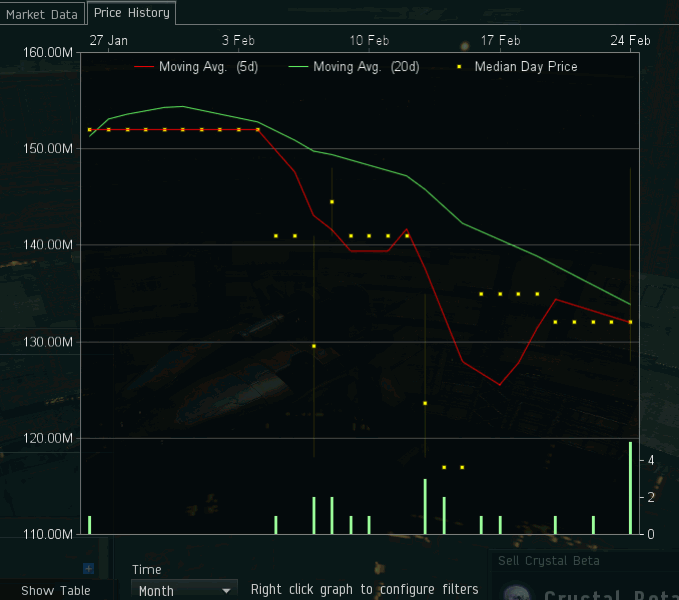Click the red legend line for 5d average
This screenshot has width=679, height=600.
click(x=144, y=67)
